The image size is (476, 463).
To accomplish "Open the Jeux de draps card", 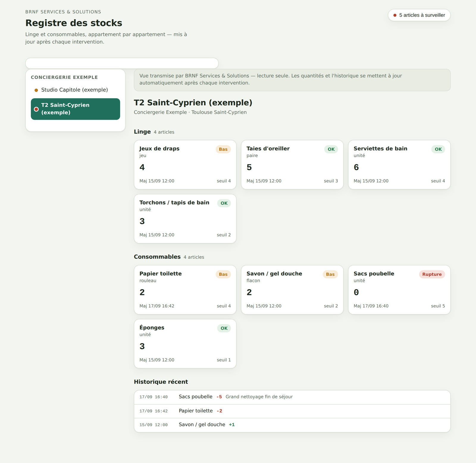I will [185, 165].
